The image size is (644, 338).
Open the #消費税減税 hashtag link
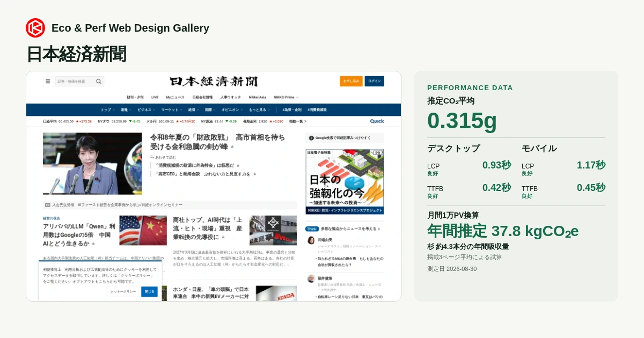317,109
